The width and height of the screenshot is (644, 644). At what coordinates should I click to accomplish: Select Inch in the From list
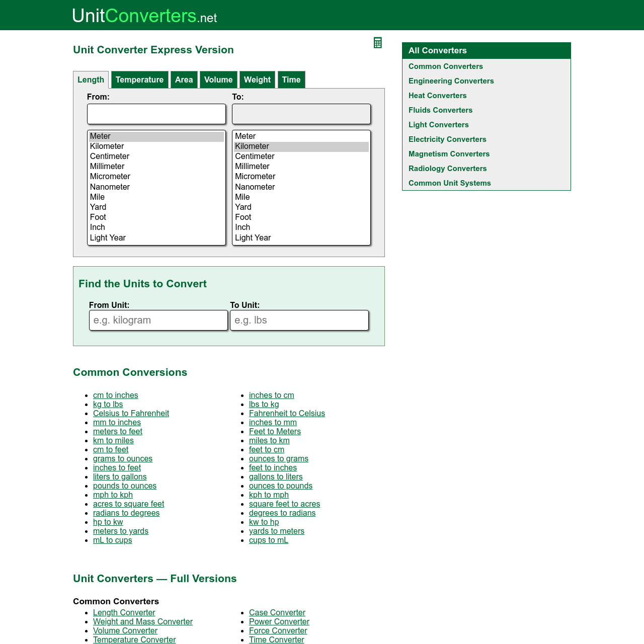click(156, 227)
